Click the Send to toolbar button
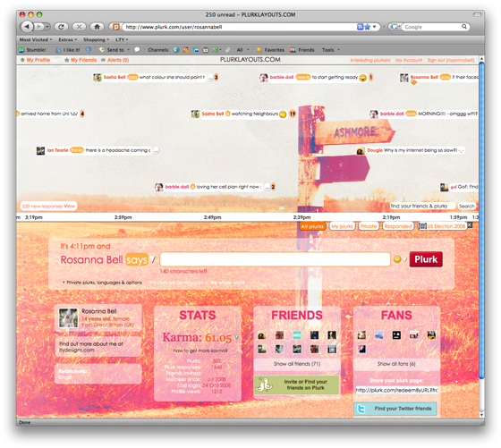Viewport: 501px width, 448px height. (112, 50)
